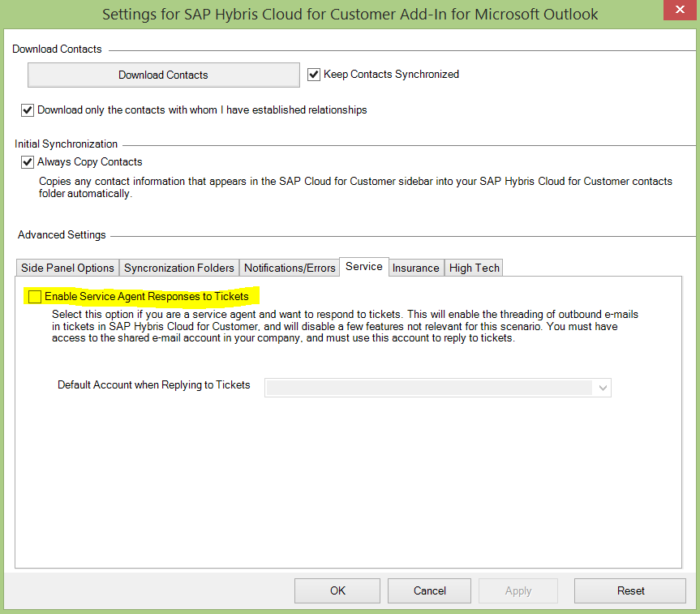The image size is (700, 614).
Task: Switch to Syncronization Folders tab
Action: [x=179, y=268]
